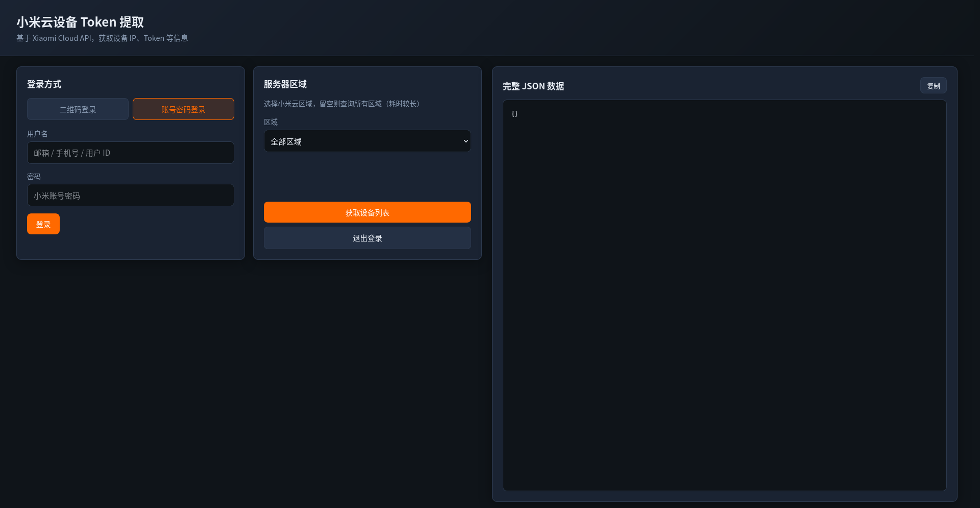Screen dimensions: 980x508
Task: Click the orange 登录 button
Action: pyautogui.click(x=43, y=224)
